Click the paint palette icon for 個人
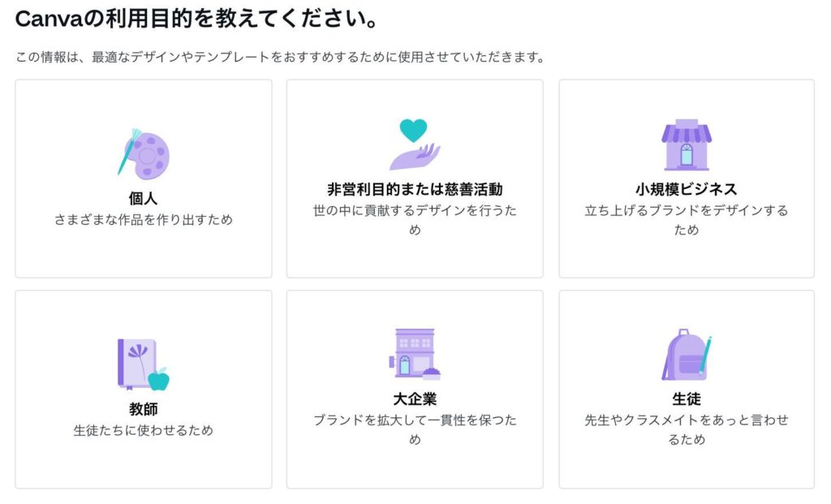 [144, 154]
